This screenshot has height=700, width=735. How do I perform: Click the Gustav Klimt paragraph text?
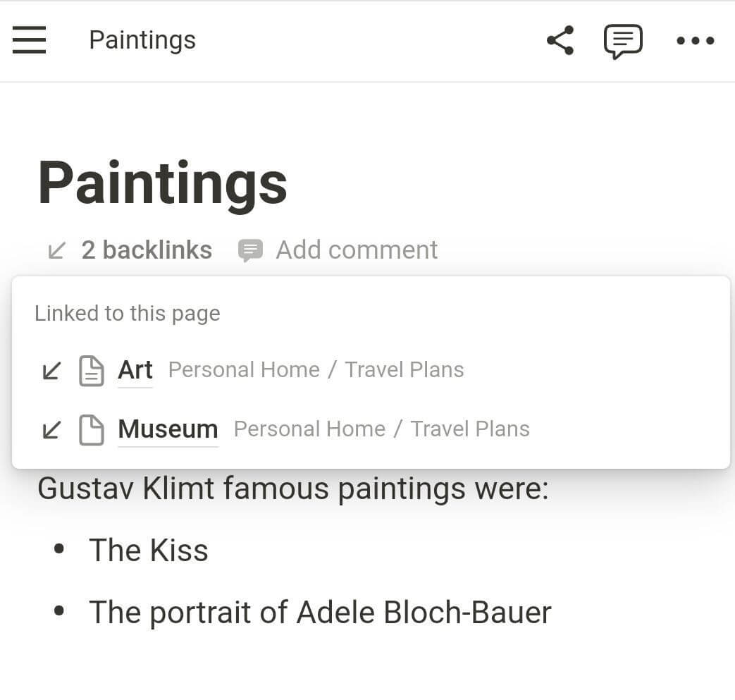(292, 489)
